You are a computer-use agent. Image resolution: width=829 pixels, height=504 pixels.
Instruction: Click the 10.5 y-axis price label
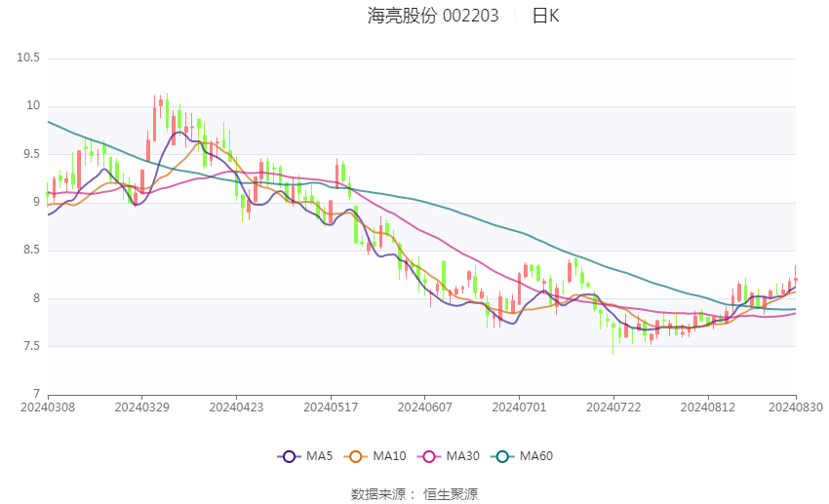coord(28,58)
